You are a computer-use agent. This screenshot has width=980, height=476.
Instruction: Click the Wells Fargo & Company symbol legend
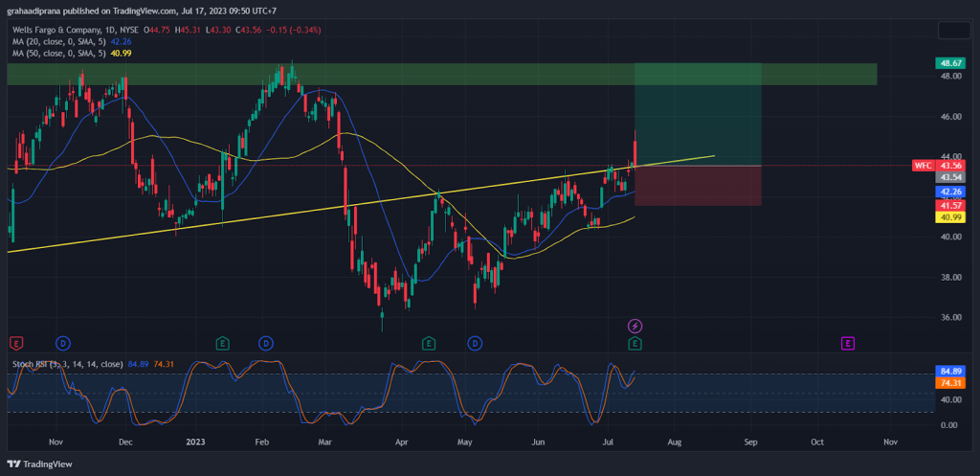(75, 30)
